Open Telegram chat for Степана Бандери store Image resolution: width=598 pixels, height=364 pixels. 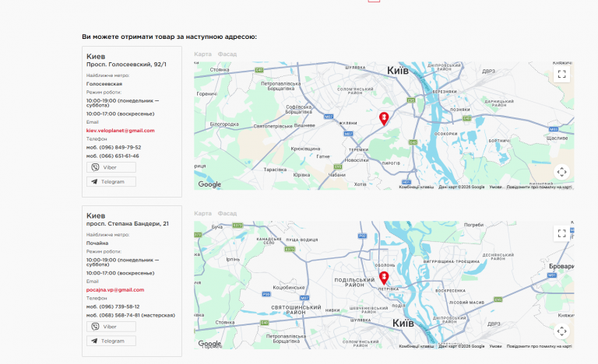coord(111,341)
